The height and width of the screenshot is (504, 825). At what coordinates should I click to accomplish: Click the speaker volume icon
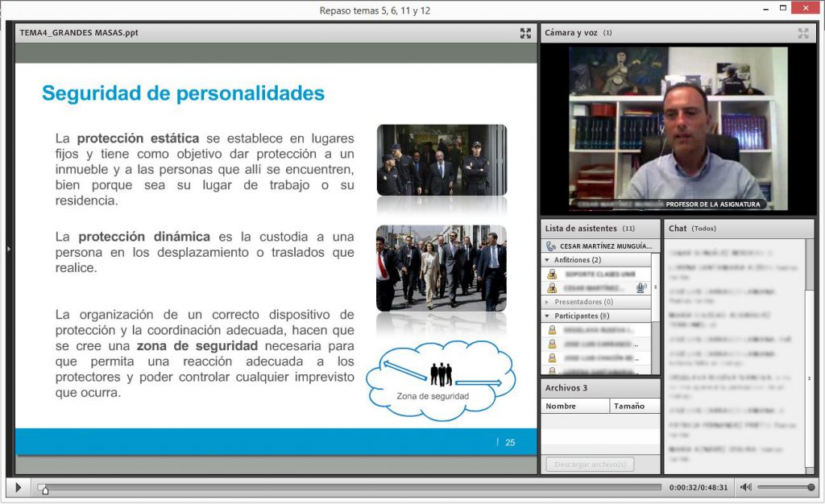[x=745, y=487]
